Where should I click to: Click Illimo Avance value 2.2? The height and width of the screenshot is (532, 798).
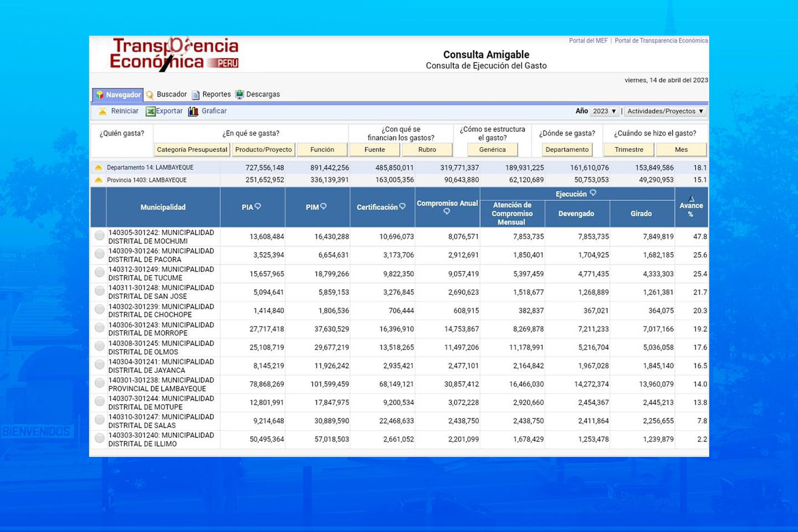702,439
